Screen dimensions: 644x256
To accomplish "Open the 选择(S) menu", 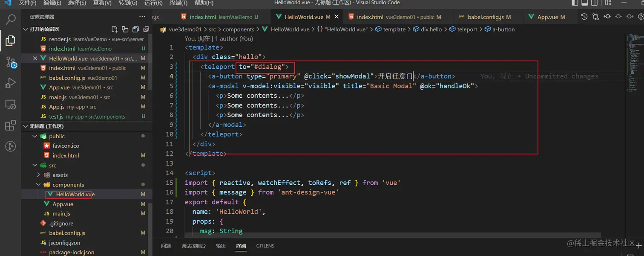I will click(x=77, y=3).
